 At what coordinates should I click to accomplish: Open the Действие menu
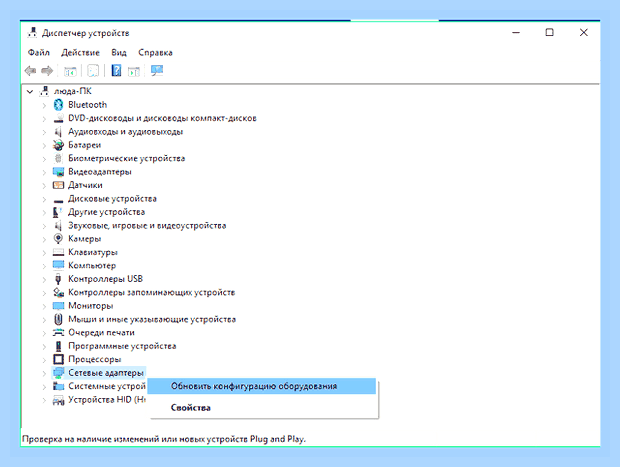(x=80, y=53)
